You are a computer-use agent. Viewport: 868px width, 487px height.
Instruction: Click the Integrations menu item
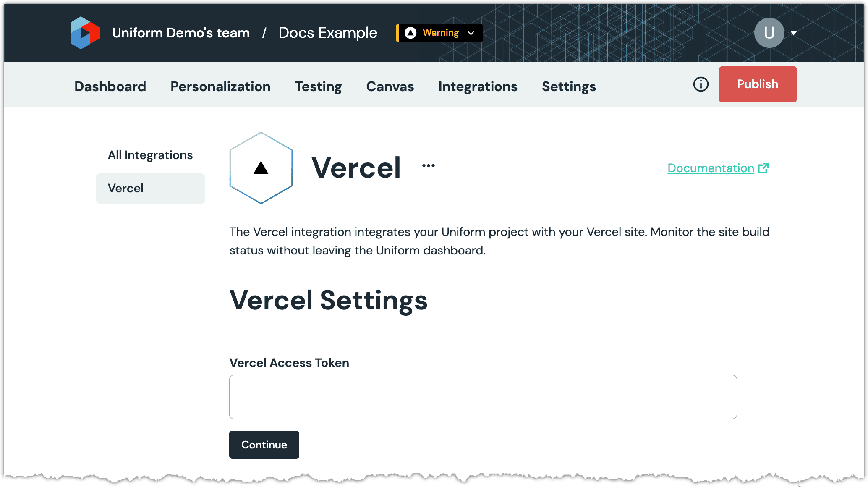click(478, 86)
